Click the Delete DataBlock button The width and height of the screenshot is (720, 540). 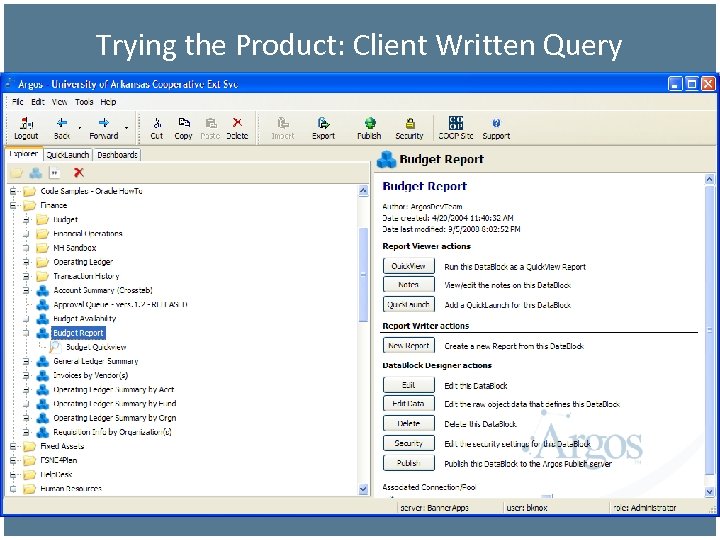tap(409, 423)
